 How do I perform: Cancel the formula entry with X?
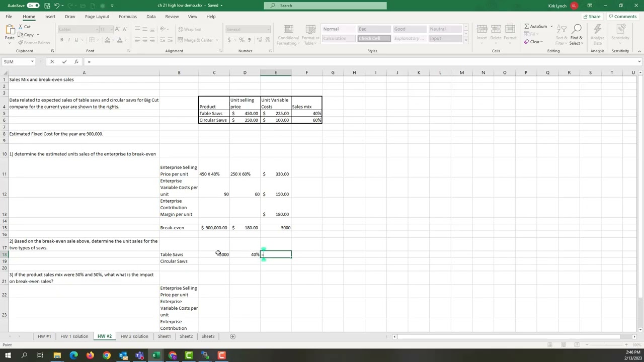coord(52,62)
